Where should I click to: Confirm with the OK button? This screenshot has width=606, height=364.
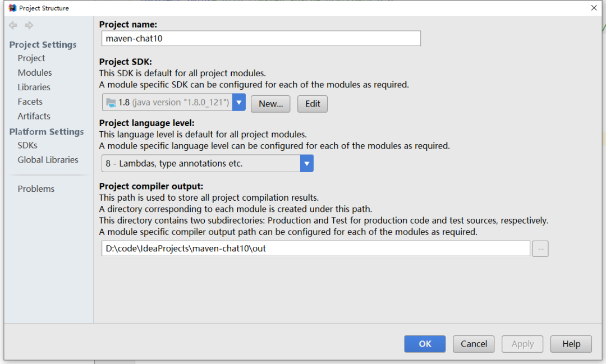(x=425, y=344)
